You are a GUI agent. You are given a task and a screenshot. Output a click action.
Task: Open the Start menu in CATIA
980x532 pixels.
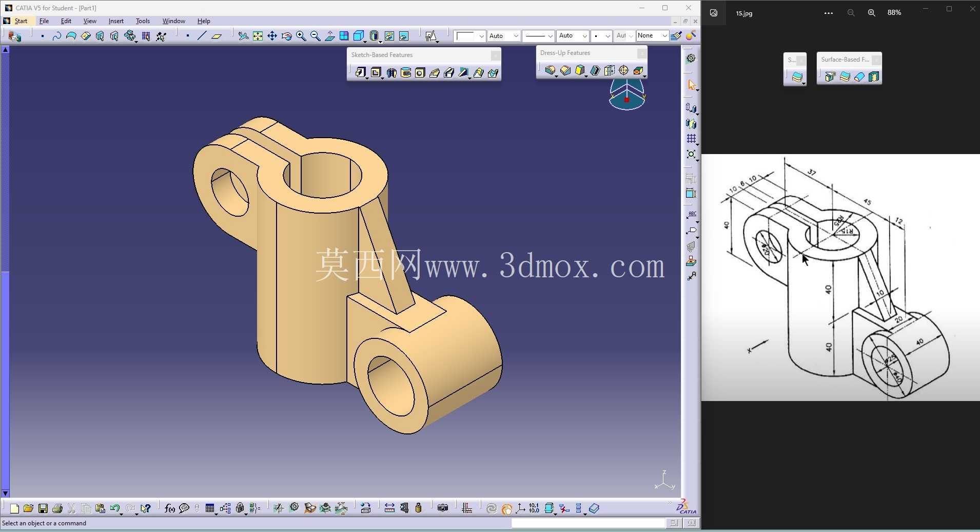[x=21, y=21]
